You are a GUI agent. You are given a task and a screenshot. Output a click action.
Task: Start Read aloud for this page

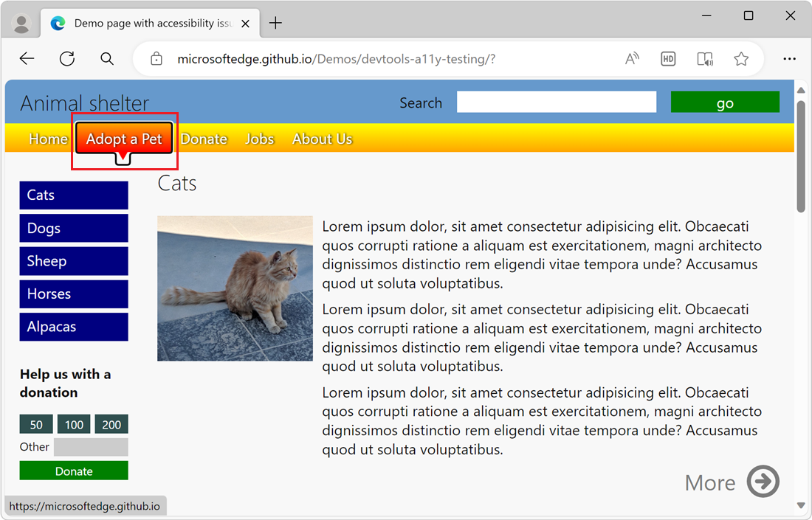(632, 58)
